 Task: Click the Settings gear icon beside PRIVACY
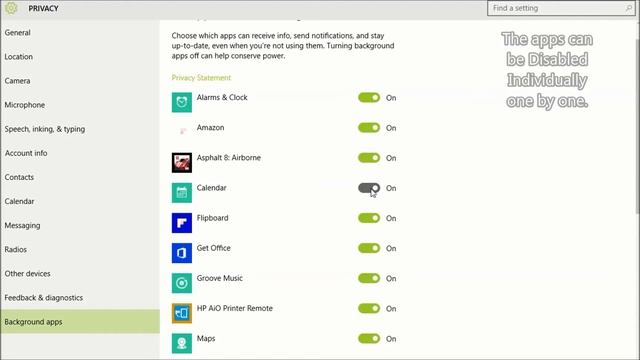[x=11, y=8]
